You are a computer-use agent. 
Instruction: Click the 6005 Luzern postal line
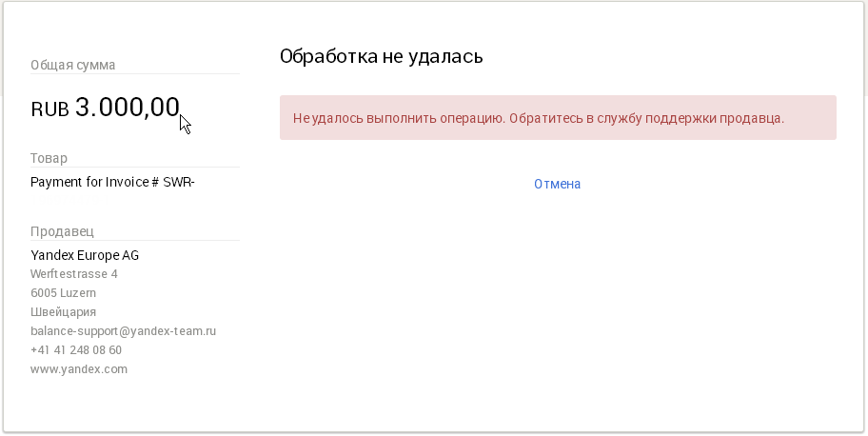tap(63, 293)
